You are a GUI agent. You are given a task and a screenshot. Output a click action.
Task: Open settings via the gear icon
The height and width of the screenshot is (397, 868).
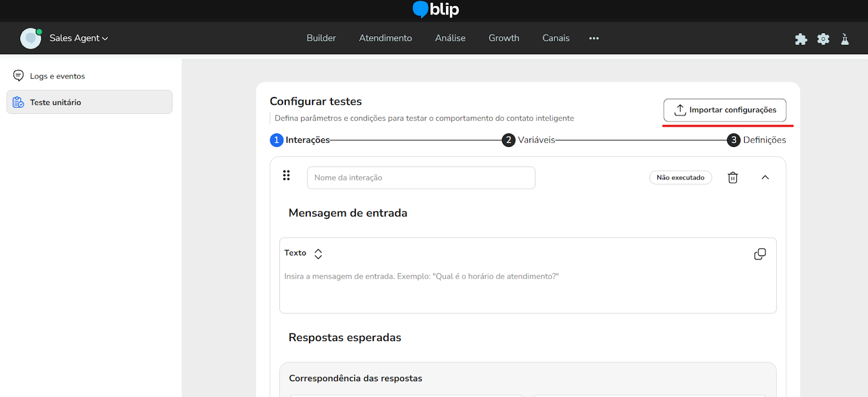[823, 39]
